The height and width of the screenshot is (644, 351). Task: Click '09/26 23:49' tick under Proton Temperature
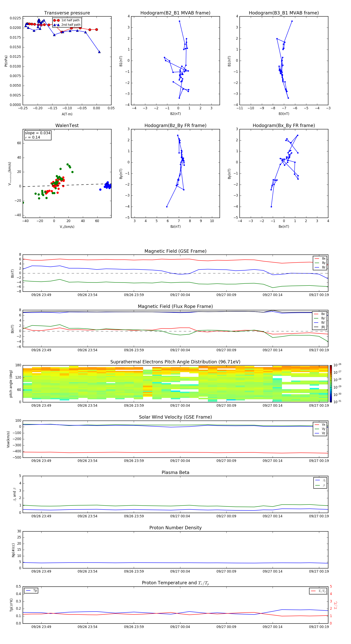point(41,627)
